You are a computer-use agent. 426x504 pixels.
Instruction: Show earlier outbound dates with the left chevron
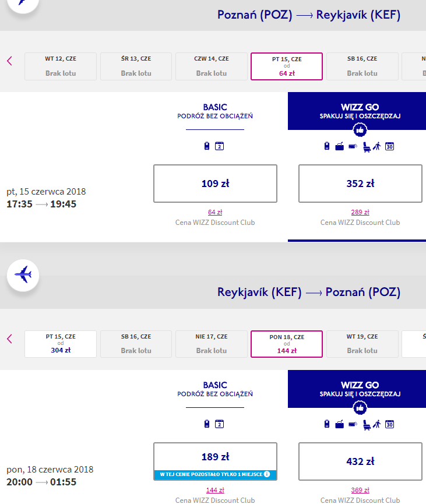click(10, 61)
